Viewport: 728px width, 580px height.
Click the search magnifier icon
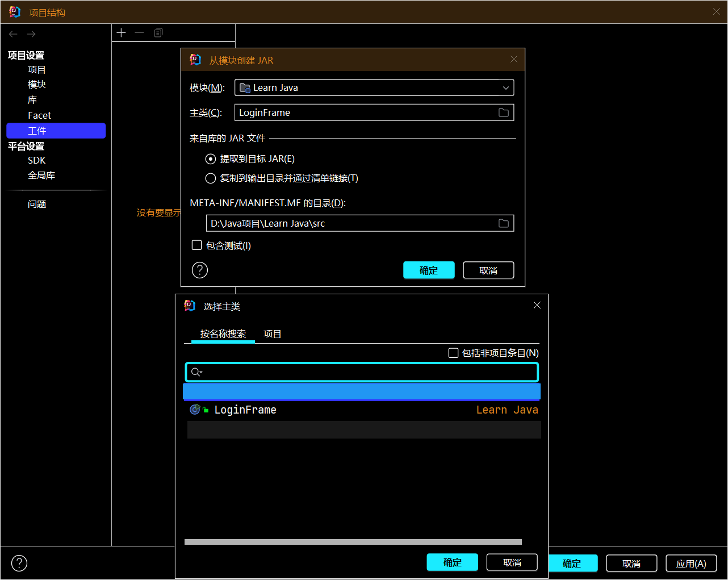pyautogui.click(x=196, y=372)
